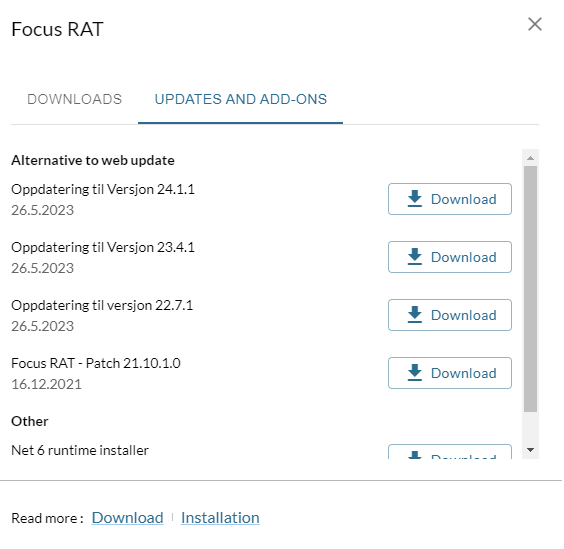This screenshot has height=549, width=564.
Task: Click download arrow icon for versjon 22.7.1
Action: 415,314
